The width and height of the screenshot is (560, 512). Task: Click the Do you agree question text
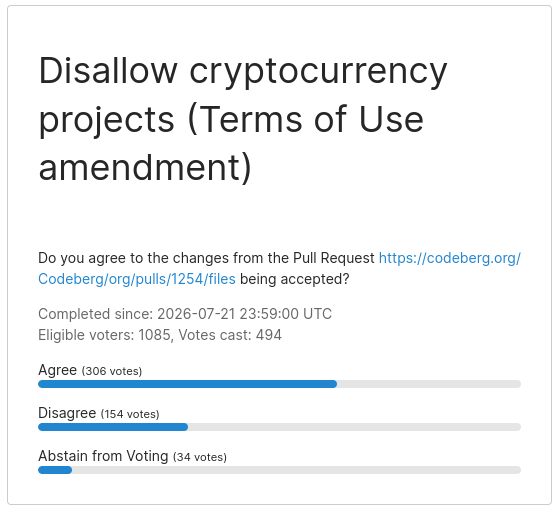tap(206, 258)
